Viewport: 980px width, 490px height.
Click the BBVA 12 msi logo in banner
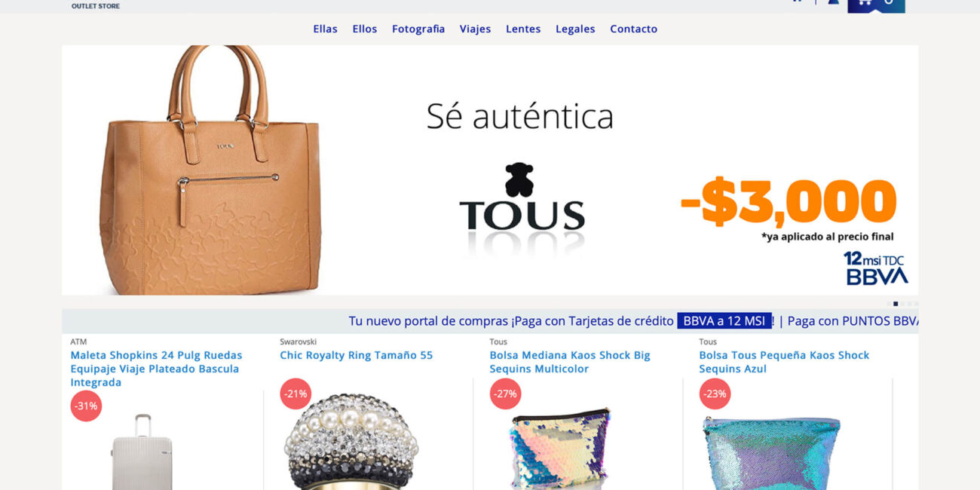click(875, 268)
